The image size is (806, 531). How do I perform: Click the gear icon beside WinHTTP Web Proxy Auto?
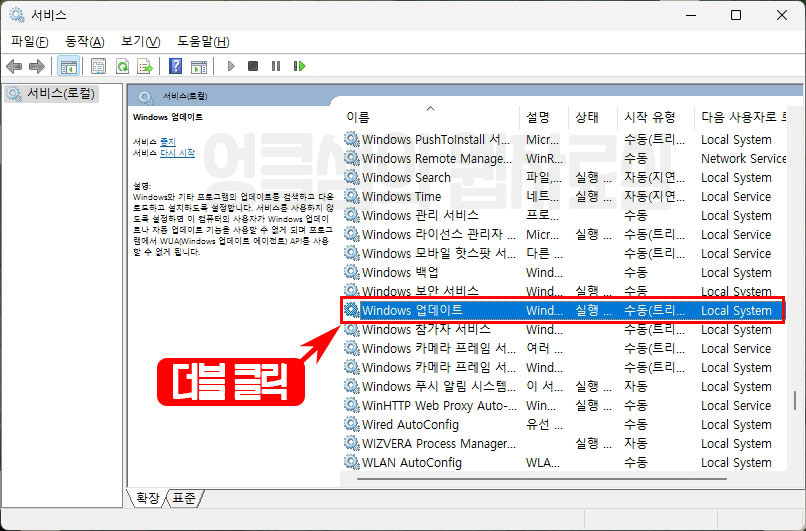352,405
